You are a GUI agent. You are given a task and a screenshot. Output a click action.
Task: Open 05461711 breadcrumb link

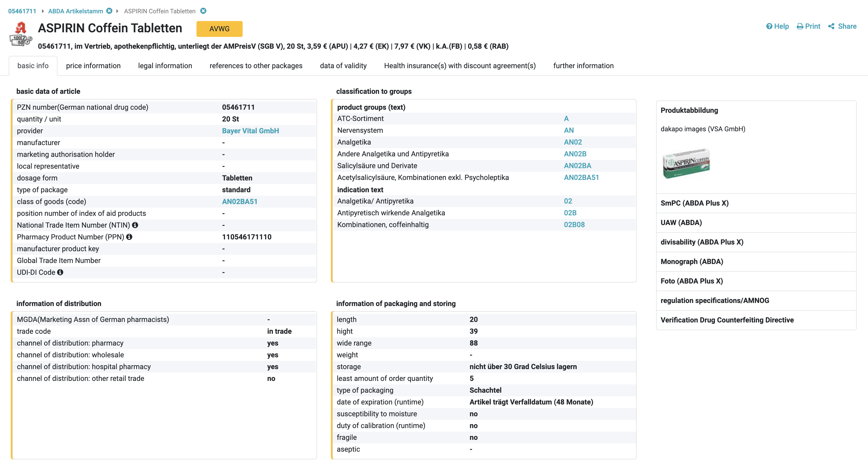click(22, 11)
